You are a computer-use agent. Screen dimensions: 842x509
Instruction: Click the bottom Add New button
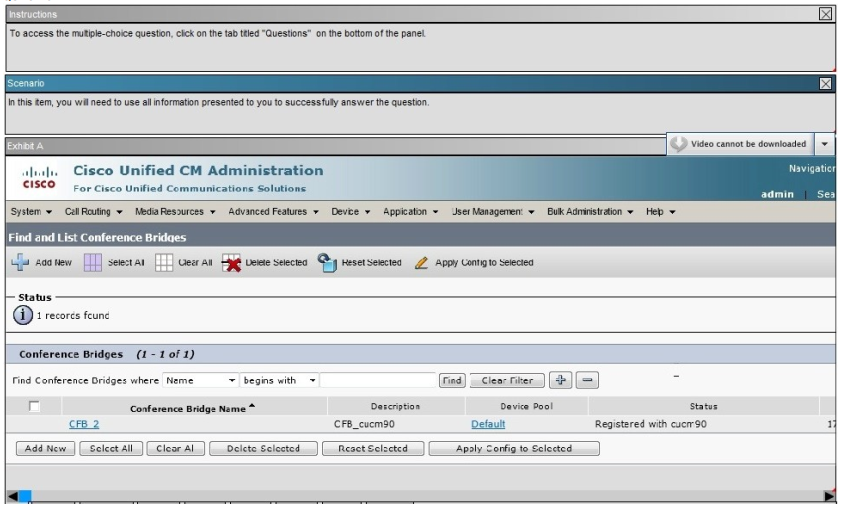point(45,448)
